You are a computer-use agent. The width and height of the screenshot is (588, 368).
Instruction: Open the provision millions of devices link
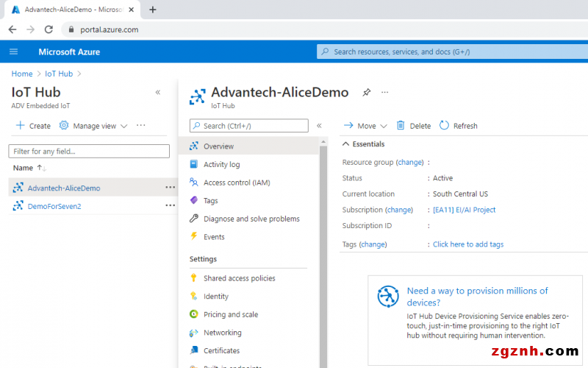tap(477, 297)
